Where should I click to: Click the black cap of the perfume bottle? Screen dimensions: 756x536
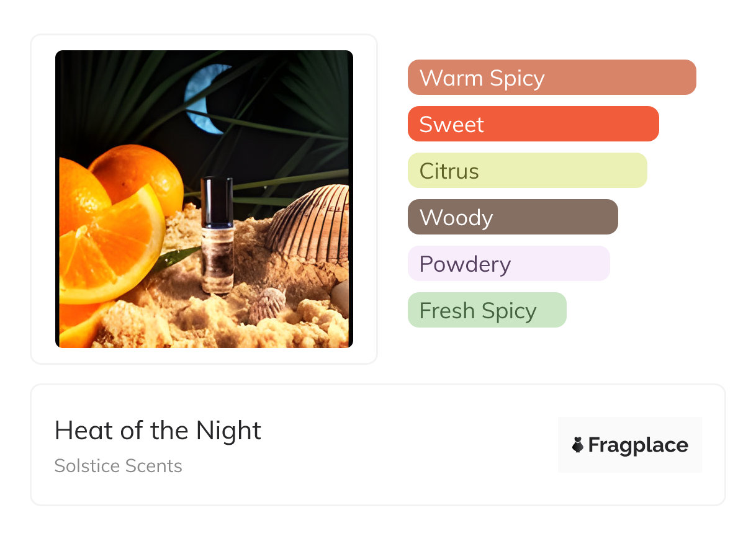217,199
